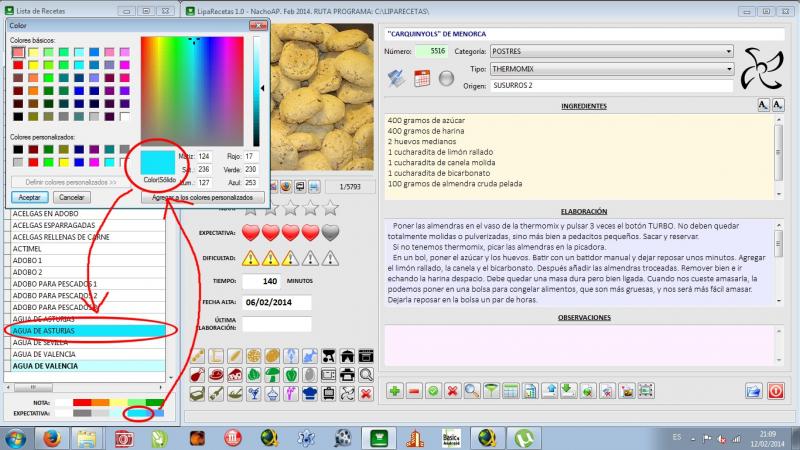Image resolution: width=800 pixels, height=450 pixels.
Task: Click the red X cancel icon in bottom toolbar
Action: (x=452, y=391)
